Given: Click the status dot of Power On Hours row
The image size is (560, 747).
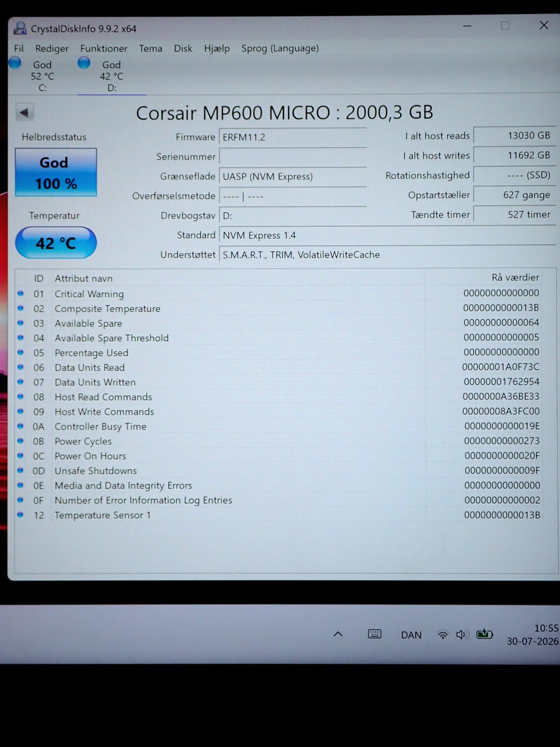Looking at the screenshot, I should point(20,456).
